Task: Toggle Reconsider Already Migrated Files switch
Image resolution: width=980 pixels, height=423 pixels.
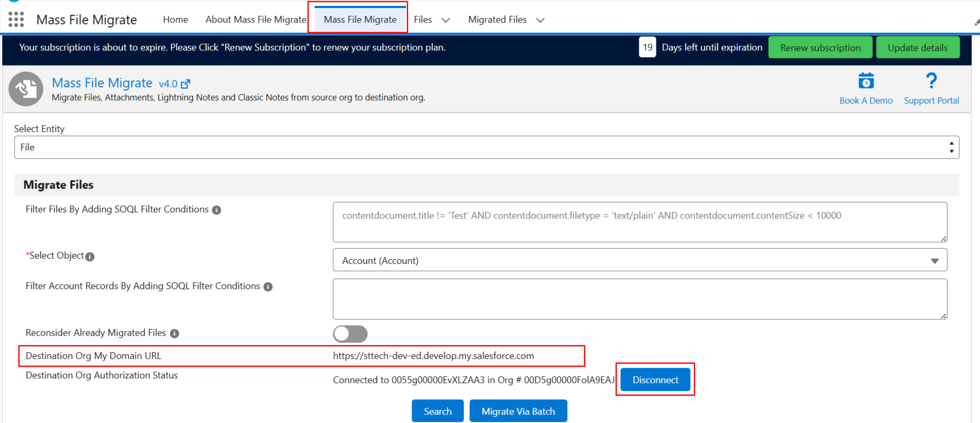Action: pyautogui.click(x=350, y=334)
